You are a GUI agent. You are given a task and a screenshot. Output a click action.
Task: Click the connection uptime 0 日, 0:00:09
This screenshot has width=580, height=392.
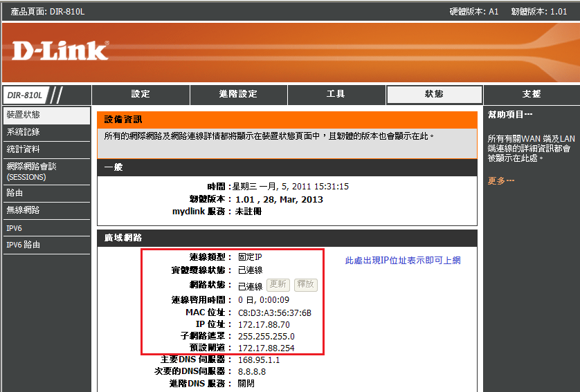264,300
